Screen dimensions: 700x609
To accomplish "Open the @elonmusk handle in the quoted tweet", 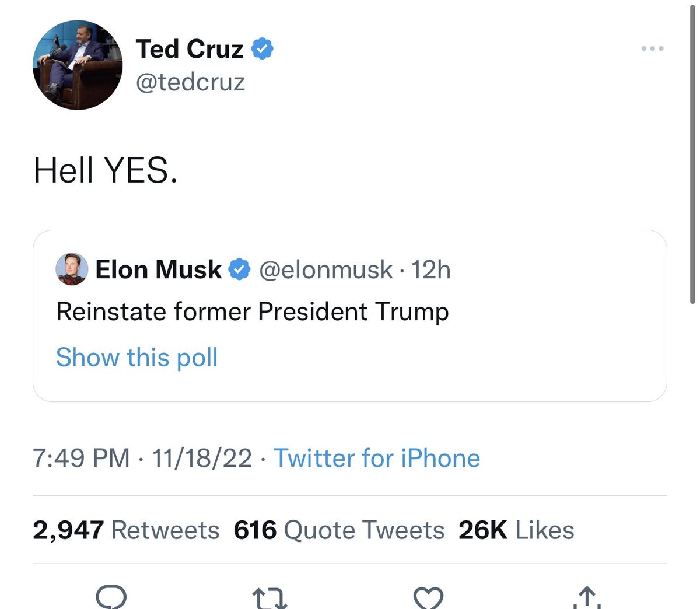I will coord(325,270).
